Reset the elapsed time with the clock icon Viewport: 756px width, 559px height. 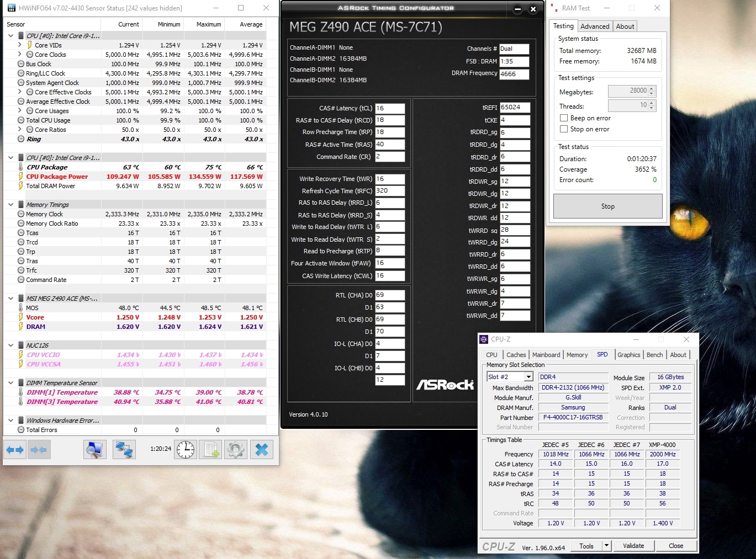tap(186, 450)
